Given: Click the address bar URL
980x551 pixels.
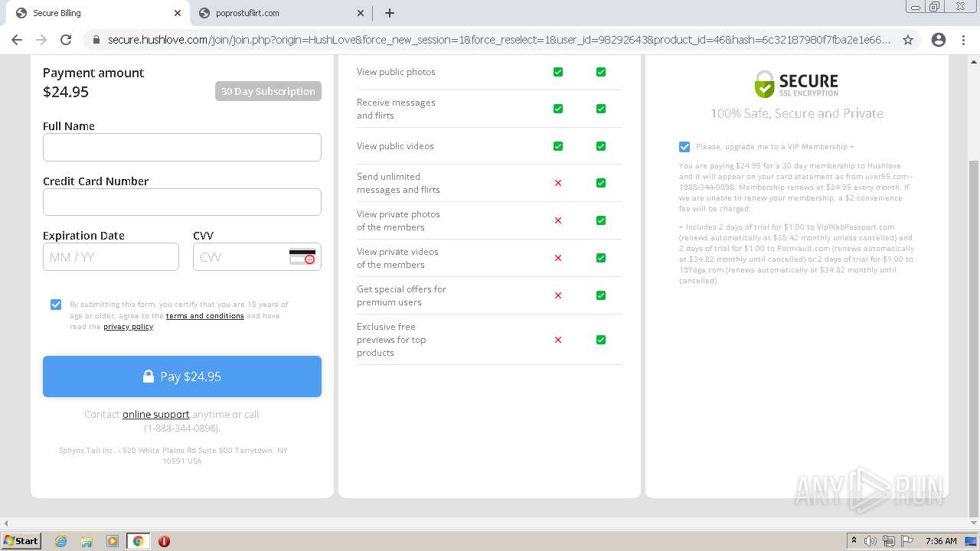Looking at the screenshot, I should point(498,40).
